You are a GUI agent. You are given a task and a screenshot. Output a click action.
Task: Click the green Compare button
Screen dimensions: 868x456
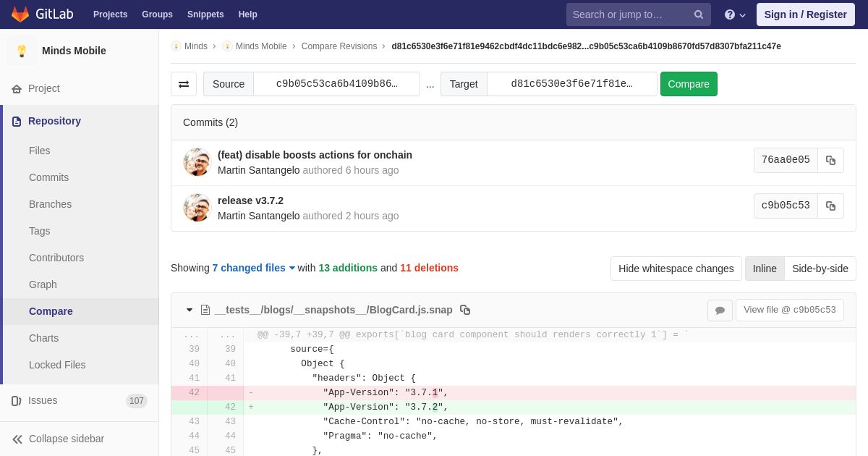click(689, 84)
